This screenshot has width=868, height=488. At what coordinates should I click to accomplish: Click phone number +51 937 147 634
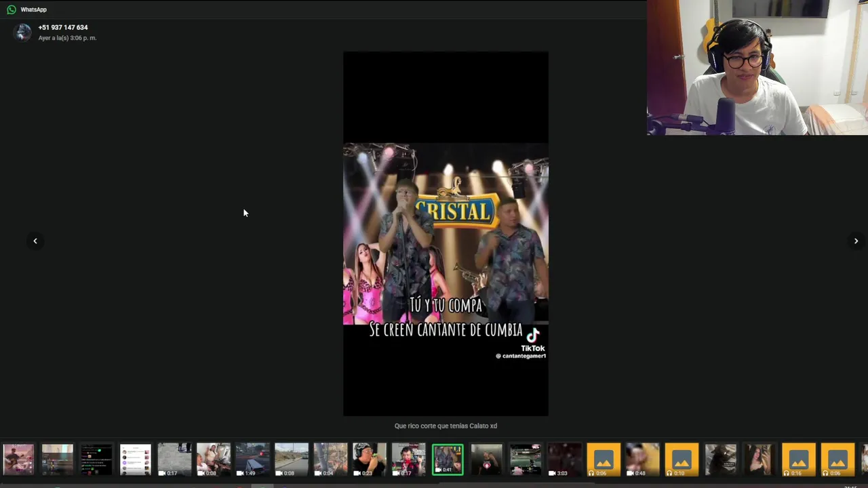pos(63,27)
